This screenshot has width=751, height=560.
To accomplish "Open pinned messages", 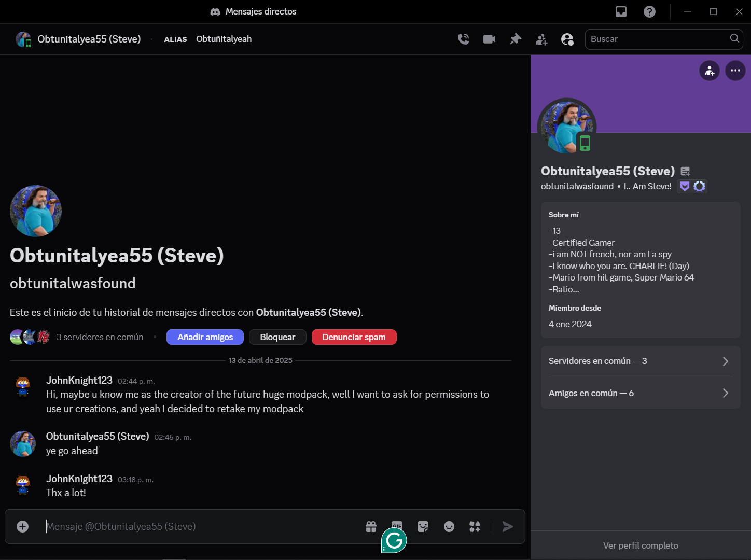I will pyautogui.click(x=515, y=39).
